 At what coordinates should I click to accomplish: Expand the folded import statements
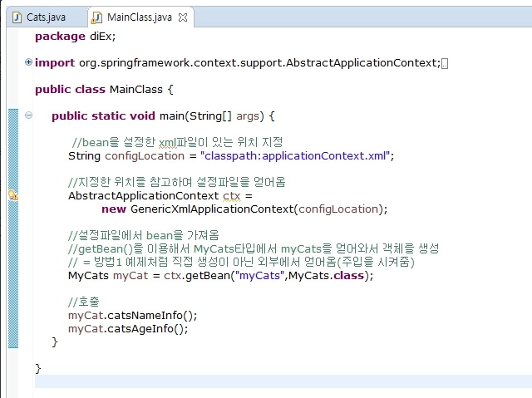click(x=28, y=62)
